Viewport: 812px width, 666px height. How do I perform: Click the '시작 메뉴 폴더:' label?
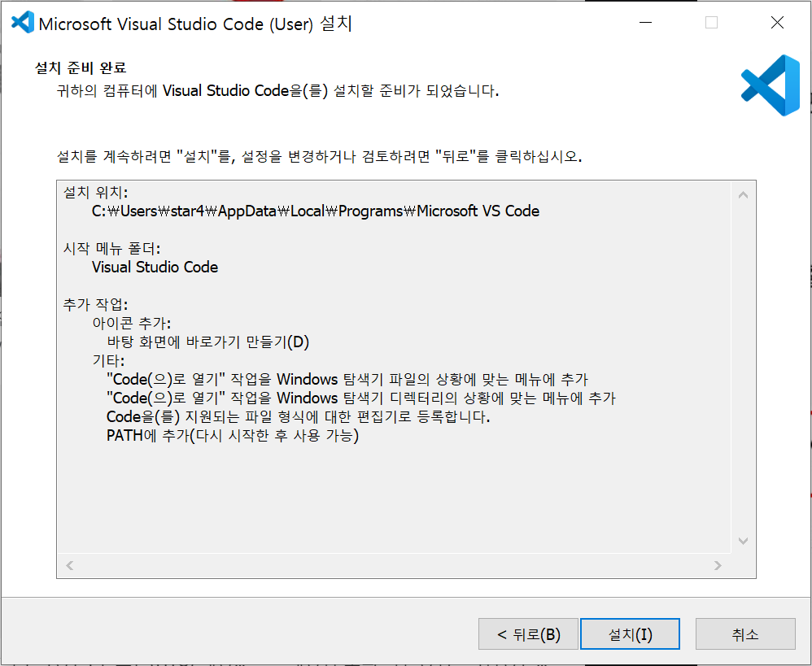click(x=111, y=248)
